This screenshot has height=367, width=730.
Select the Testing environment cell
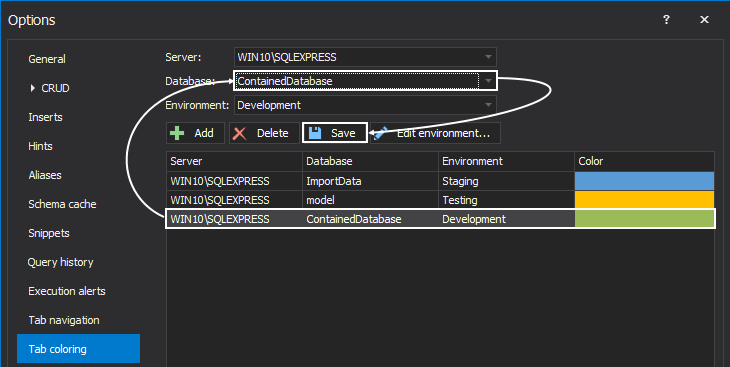506,200
